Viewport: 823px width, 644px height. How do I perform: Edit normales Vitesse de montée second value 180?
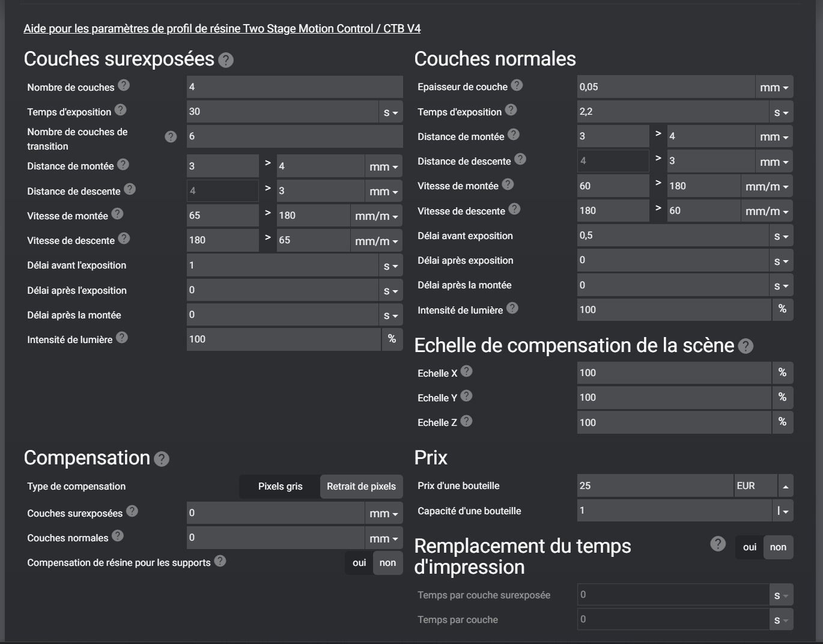click(703, 186)
